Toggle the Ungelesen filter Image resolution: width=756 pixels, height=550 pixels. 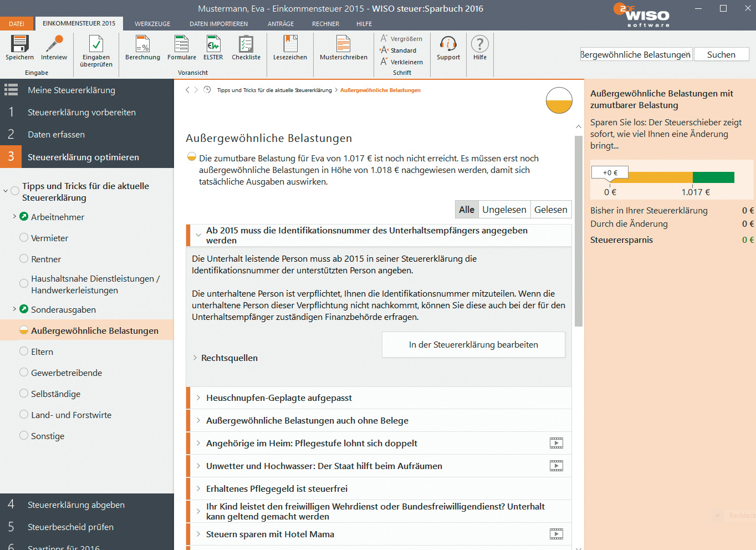[x=504, y=210]
